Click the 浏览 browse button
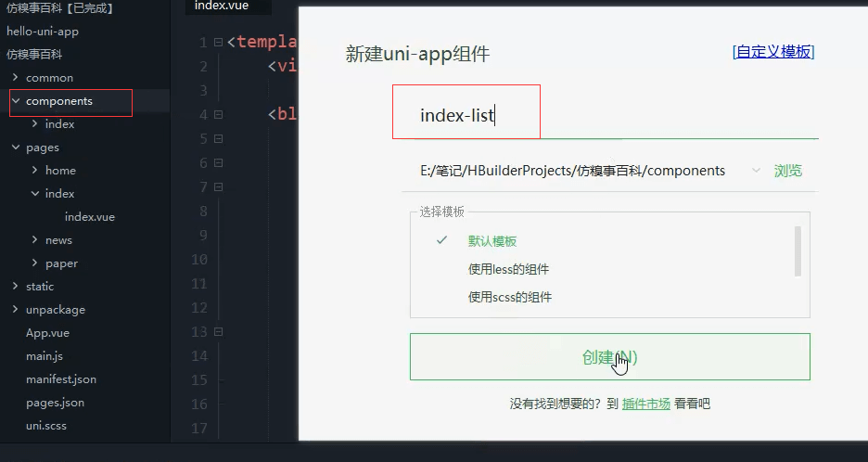The image size is (868, 462). tap(787, 171)
